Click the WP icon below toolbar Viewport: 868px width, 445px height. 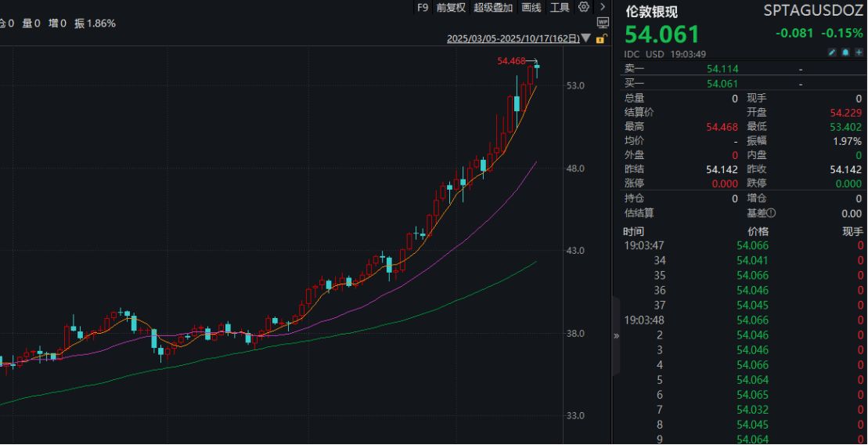point(602,24)
